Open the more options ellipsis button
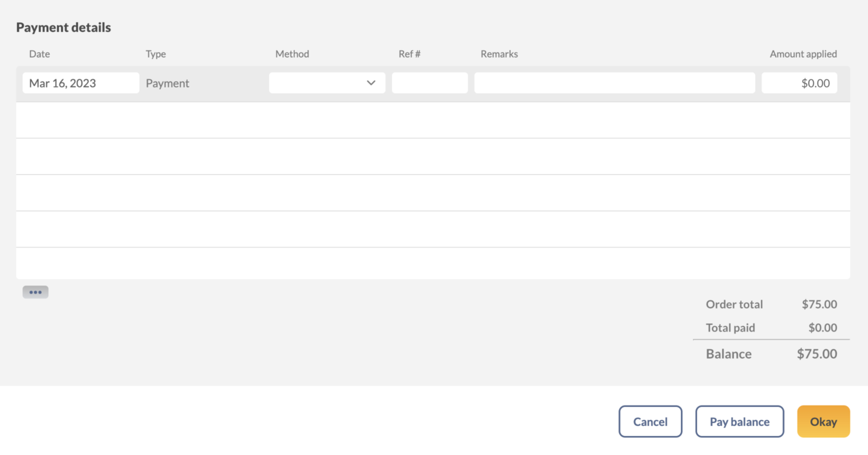The width and height of the screenshot is (868, 455). (35, 292)
